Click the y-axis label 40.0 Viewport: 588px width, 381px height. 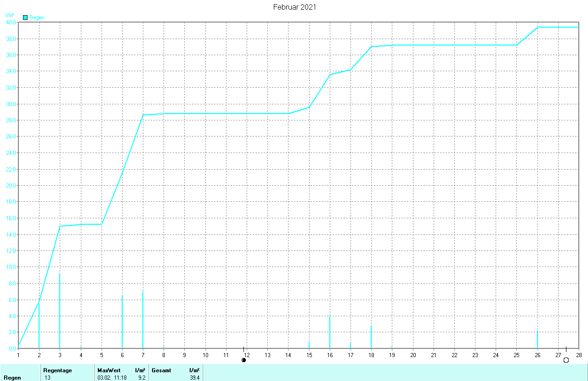[x=11, y=22]
